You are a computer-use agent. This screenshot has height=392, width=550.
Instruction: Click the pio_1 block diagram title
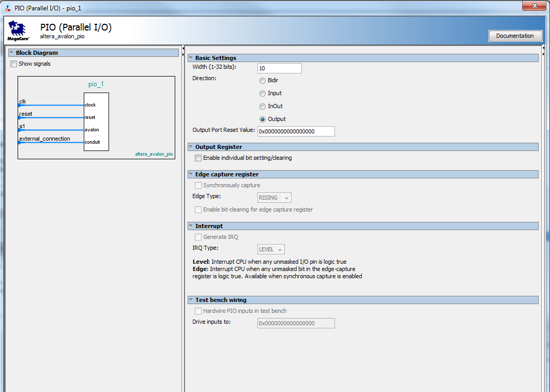pos(96,84)
